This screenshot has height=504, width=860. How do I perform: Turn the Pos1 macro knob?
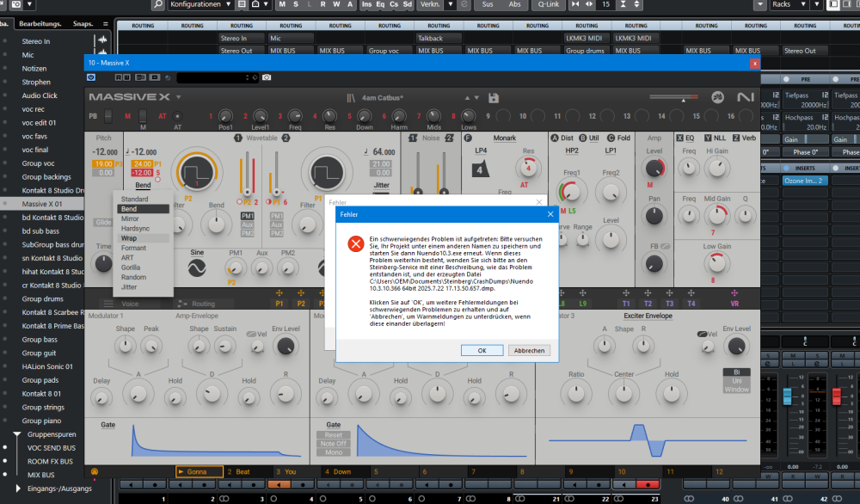click(x=225, y=116)
